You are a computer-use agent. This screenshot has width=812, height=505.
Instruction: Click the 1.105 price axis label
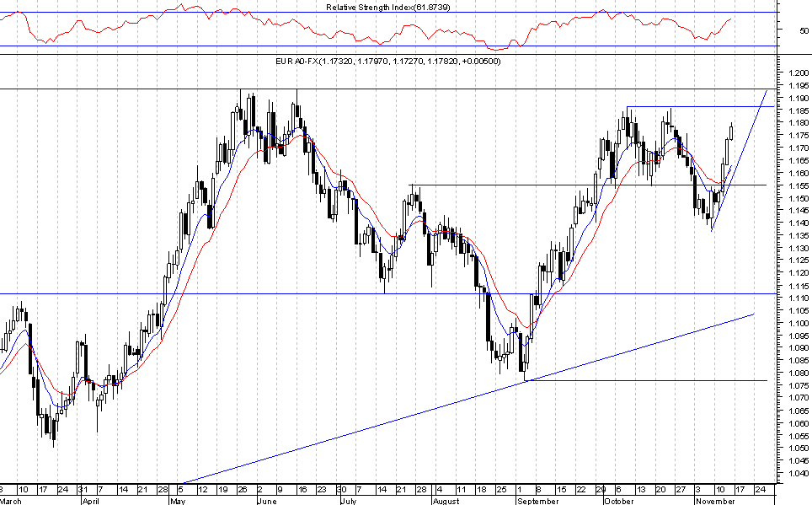(x=799, y=310)
